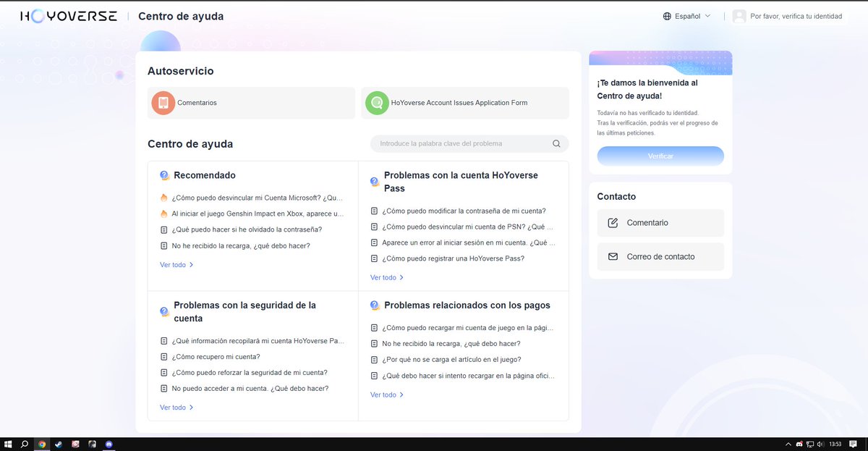Open 'No he recibido la recarga' under payments

pos(451,344)
